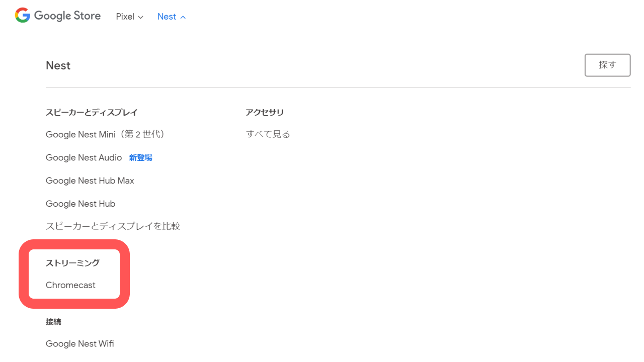Click the Nest section heading
The width and height of the screenshot is (644, 362).
pos(58,65)
